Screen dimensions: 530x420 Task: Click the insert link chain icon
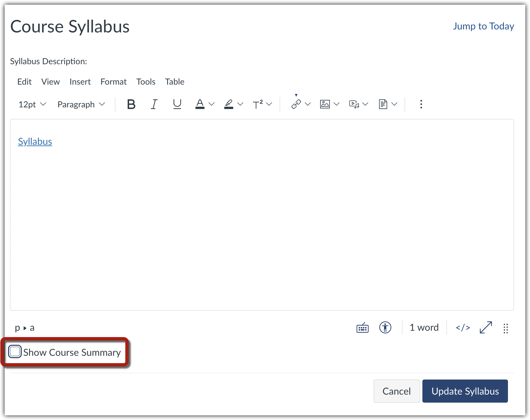pos(296,104)
